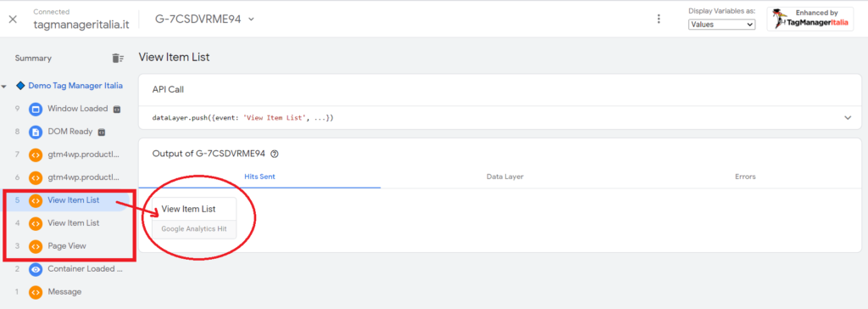Viewport: 868px width, 309px height.
Task: Select the Demo Tag Manager Italia container
Action: click(75, 86)
